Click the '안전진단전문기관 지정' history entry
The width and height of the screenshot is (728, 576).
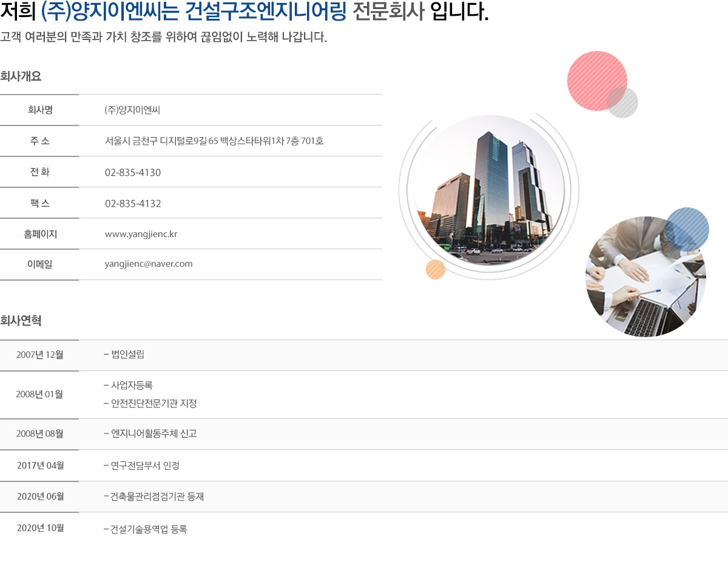[150, 403]
